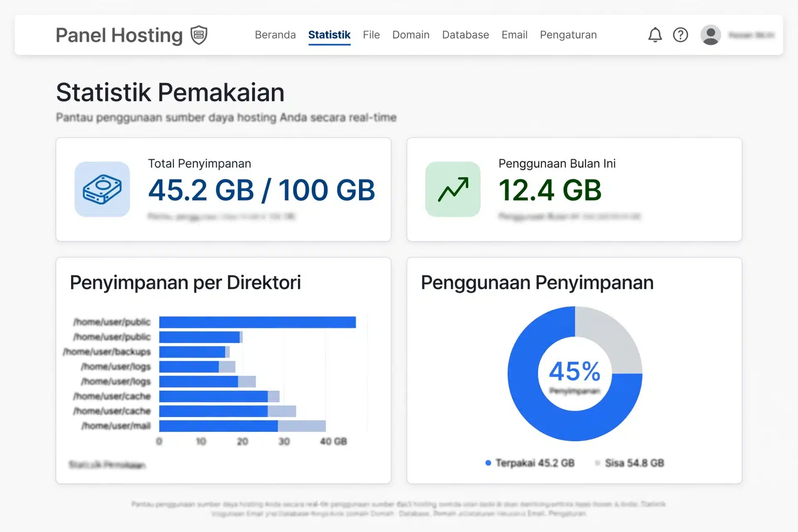Go to the Beranda page
Image resolution: width=798 pixels, height=532 pixels.
pyautogui.click(x=275, y=35)
